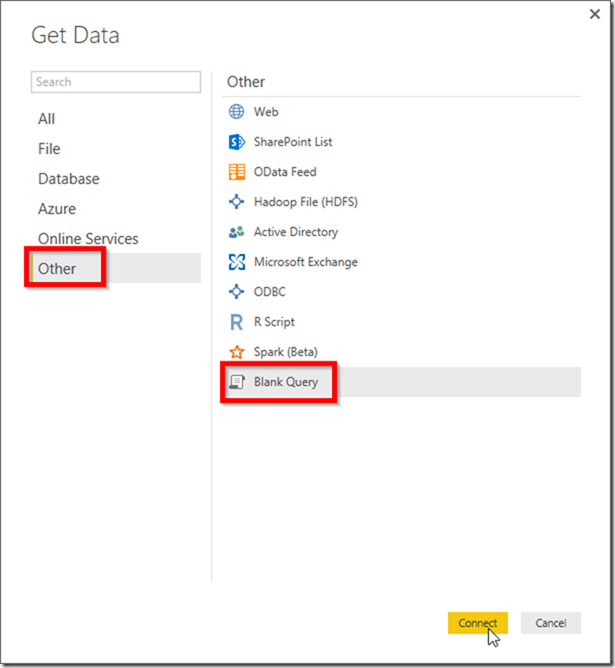Choose SharePoint List text label

293,142
